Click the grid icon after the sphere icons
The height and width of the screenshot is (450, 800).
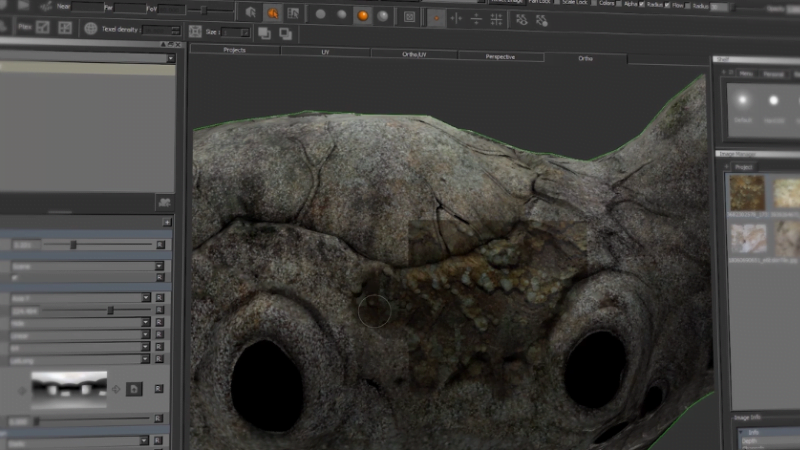pyautogui.click(x=409, y=16)
